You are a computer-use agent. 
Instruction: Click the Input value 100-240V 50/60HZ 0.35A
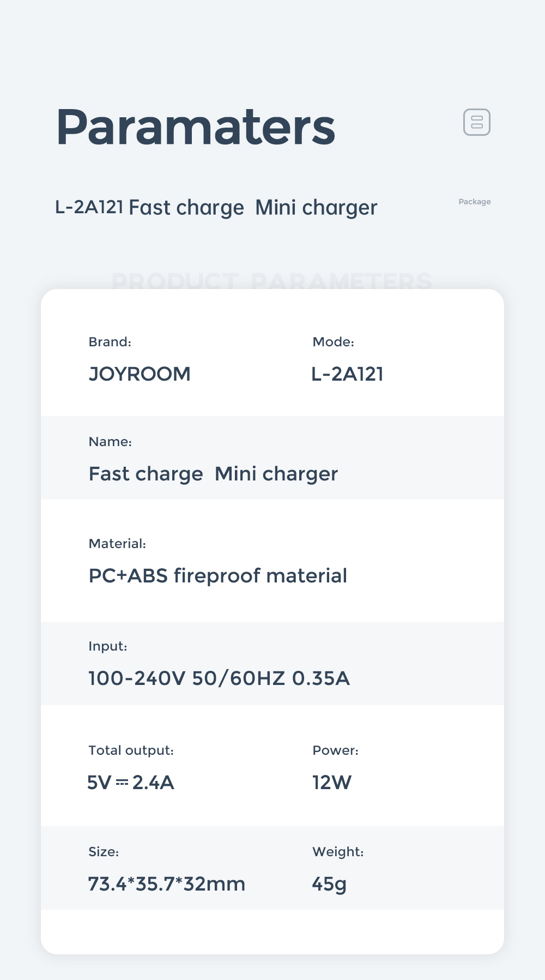click(219, 678)
